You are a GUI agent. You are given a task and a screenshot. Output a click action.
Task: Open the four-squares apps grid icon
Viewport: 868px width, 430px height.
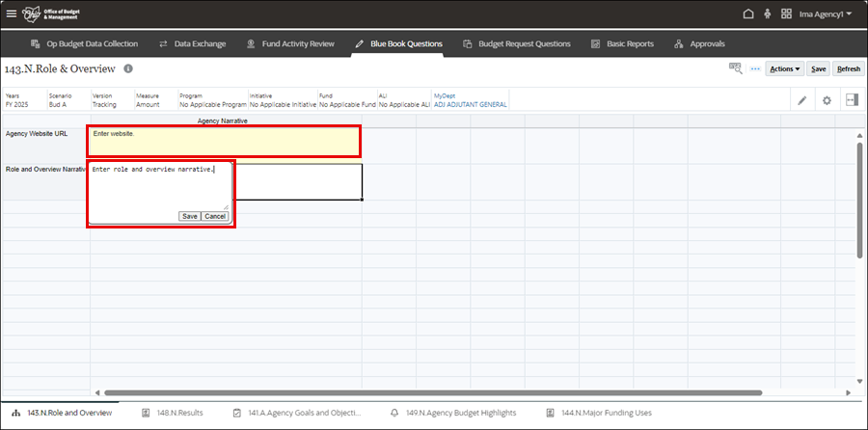click(787, 14)
